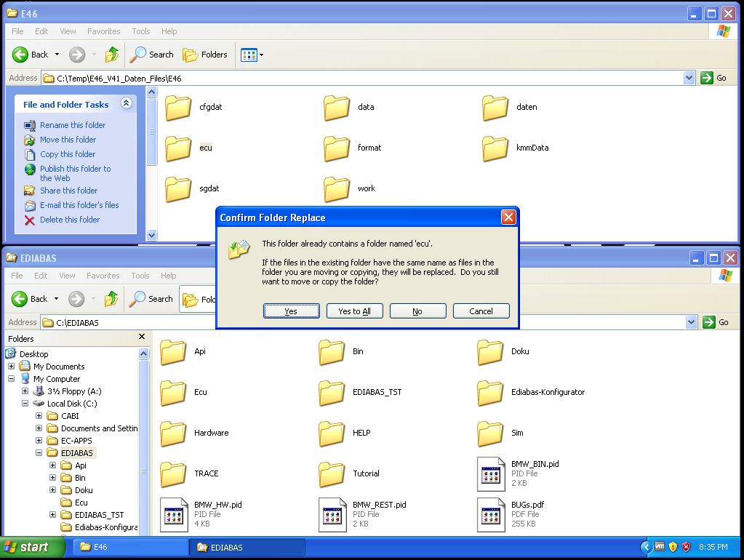Image resolution: width=744 pixels, height=560 pixels.
Task: Expand the CABI tree node
Action: pos(39,416)
